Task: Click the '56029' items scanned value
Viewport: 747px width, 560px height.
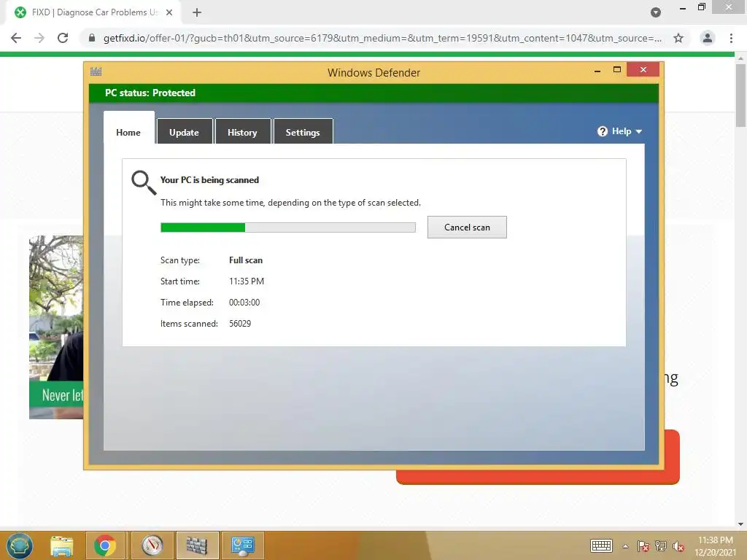Action: (240, 324)
